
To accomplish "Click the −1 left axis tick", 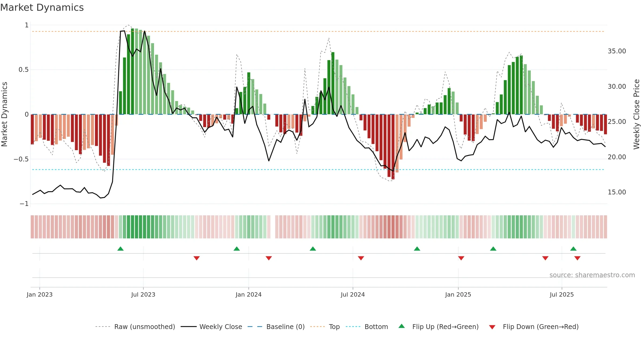I will [x=24, y=204].
